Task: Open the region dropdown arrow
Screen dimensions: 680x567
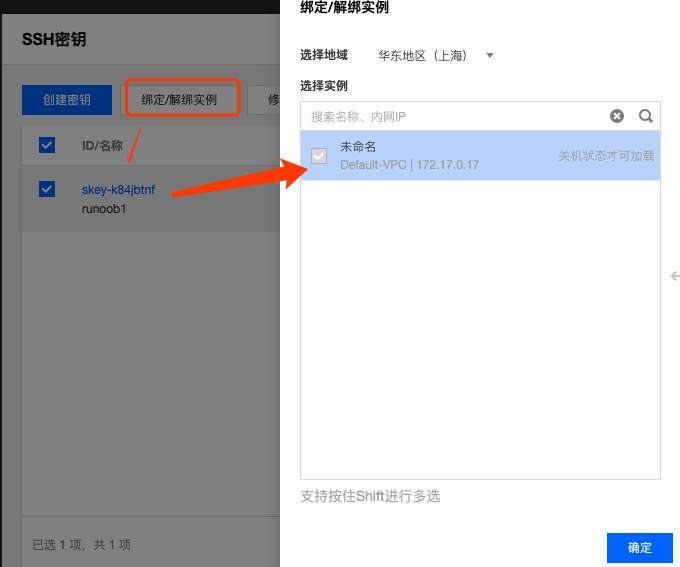Action: pos(490,56)
